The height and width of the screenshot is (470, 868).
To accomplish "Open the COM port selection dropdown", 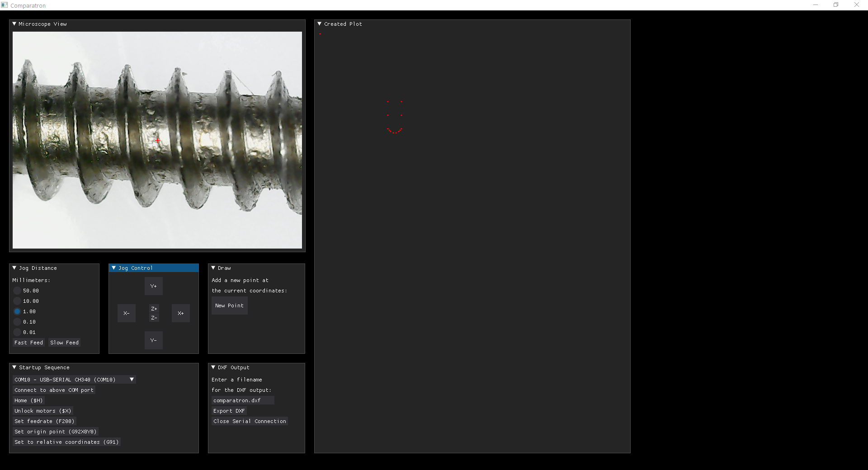I will click(131, 380).
